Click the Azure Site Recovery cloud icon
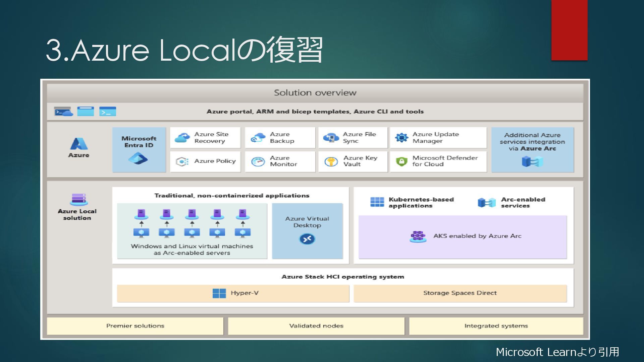This screenshot has width=644, height=362. (x=182, y=137)
